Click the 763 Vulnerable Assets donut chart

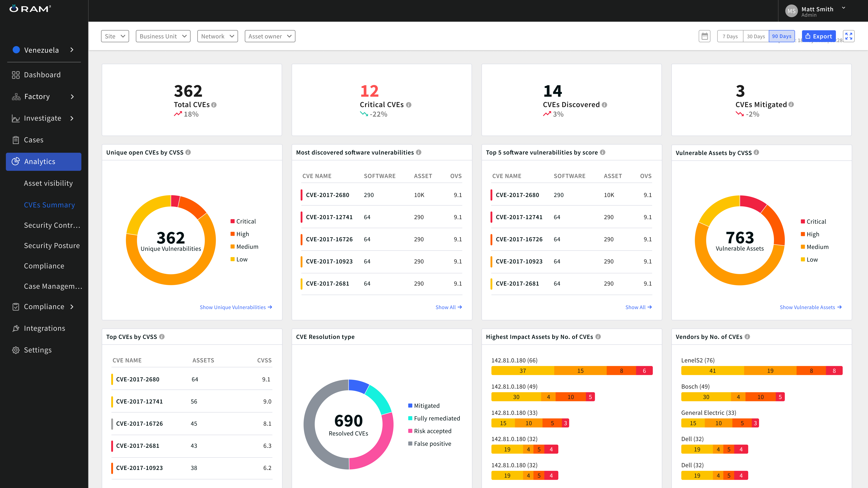click(x=740, y=240)
